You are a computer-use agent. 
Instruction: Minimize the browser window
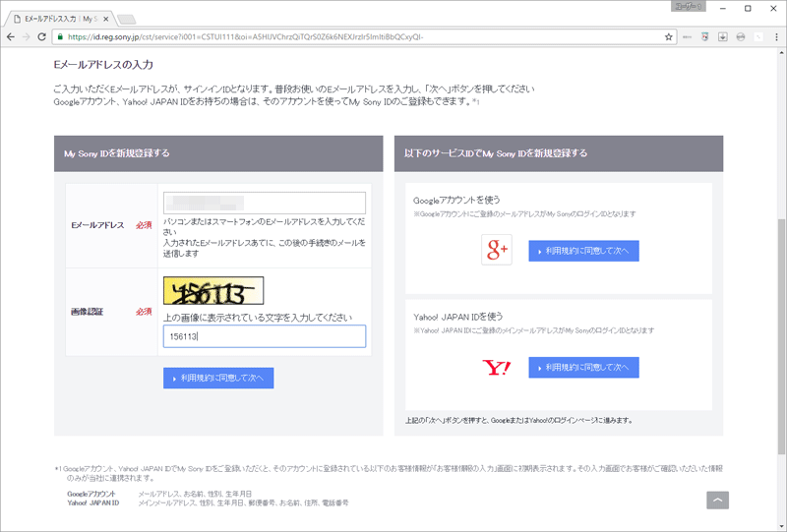(723, 9)
